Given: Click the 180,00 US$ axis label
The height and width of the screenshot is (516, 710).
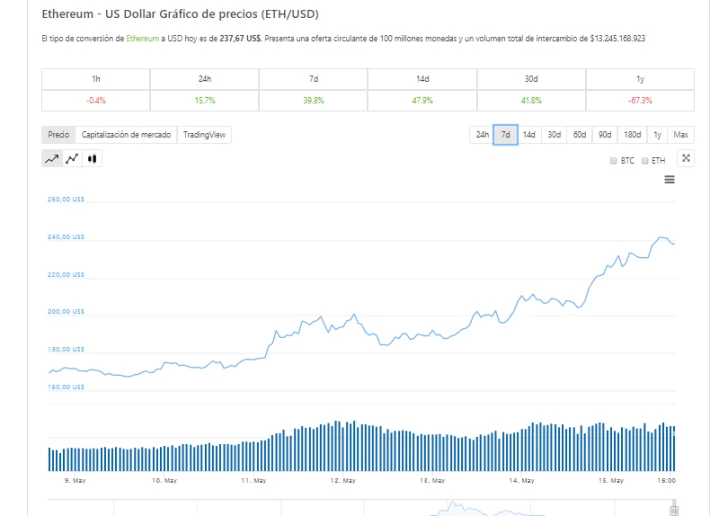Looking at the screenshot, I should (x=66, y=349).
